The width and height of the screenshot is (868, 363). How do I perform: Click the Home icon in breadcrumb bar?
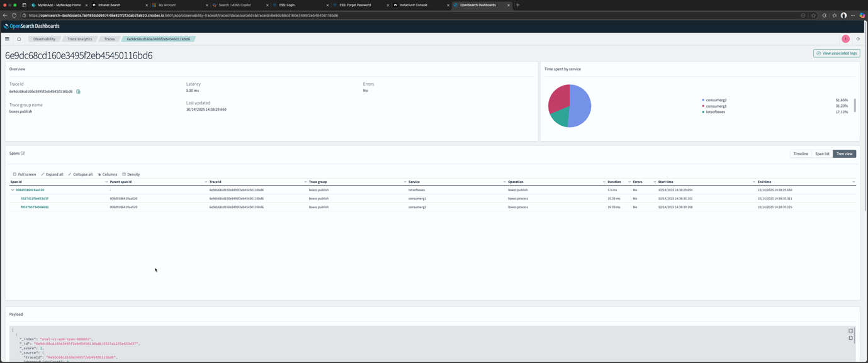pos(19,39)
